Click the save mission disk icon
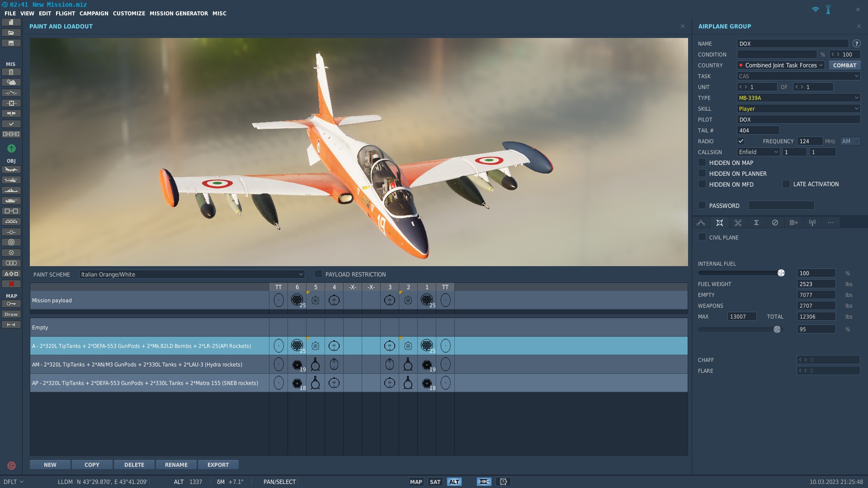This screenshot has height=488, width=868. [x=11, y=43]
